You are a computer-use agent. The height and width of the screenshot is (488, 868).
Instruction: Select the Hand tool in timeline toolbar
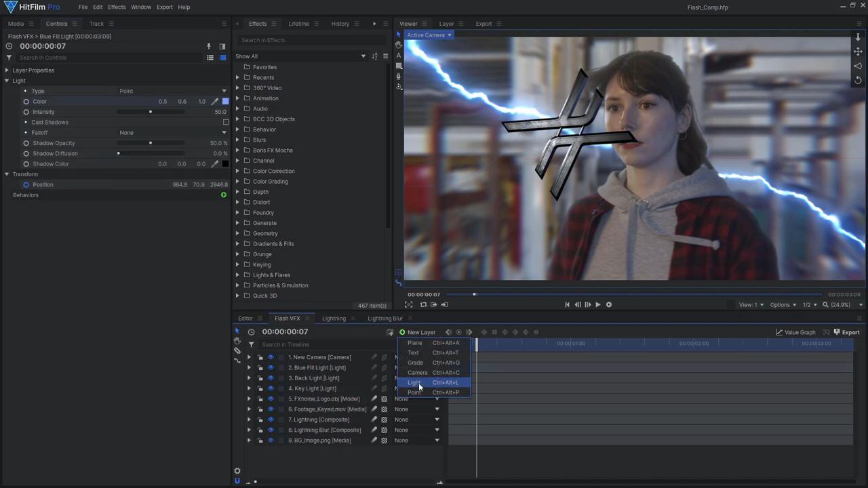pyautogui.click(x=237, y=341)
